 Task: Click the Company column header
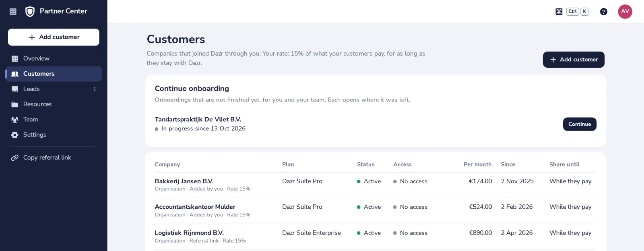click(167, 164)
